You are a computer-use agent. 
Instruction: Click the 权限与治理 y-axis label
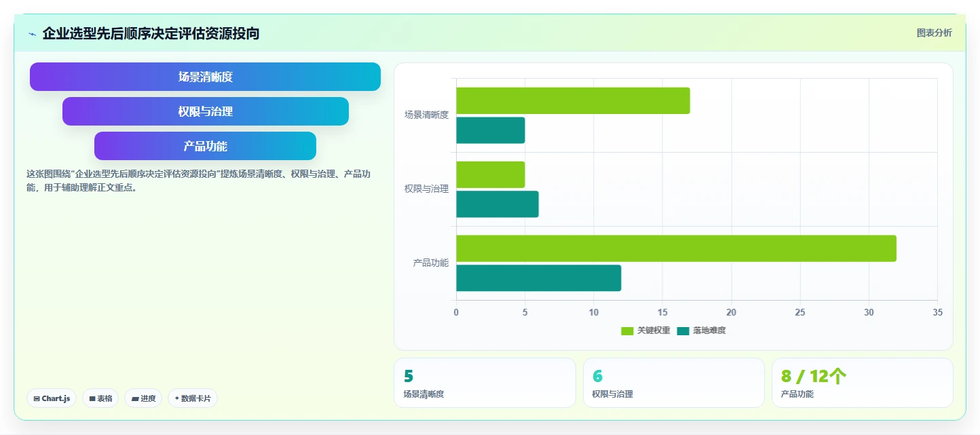click(x=426, y=189)
